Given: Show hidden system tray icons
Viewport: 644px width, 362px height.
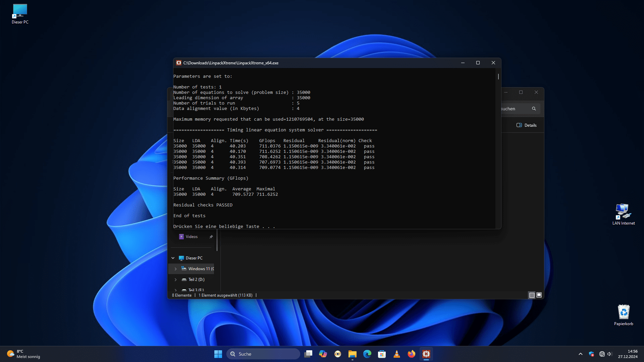Looking at the screenshot, I should pos(580,354).
